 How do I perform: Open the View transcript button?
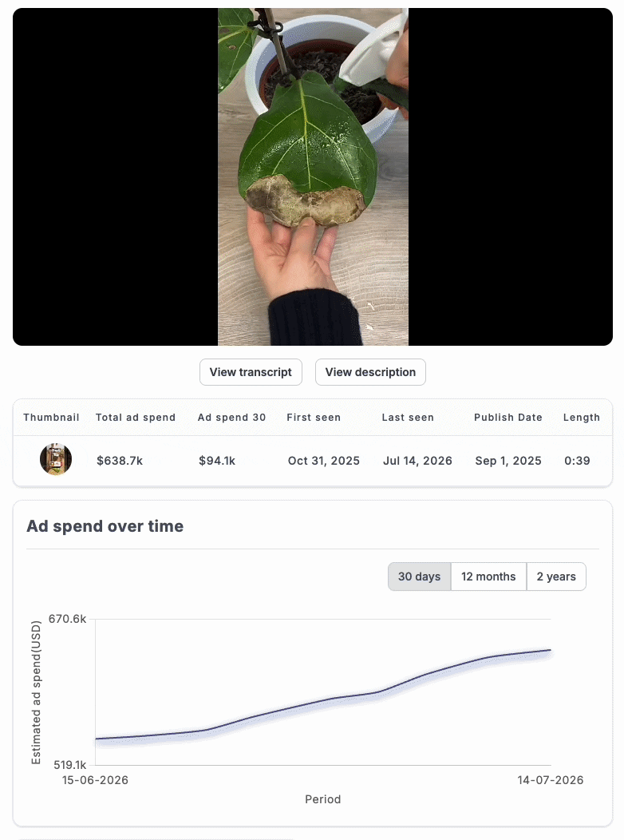pos(251,372)
